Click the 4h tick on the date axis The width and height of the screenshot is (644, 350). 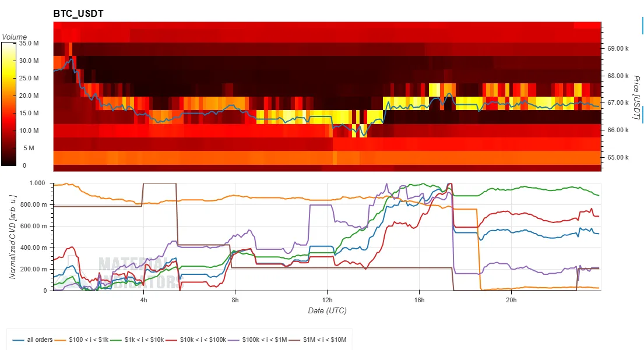pyautogui.click(x=144, y=300)
